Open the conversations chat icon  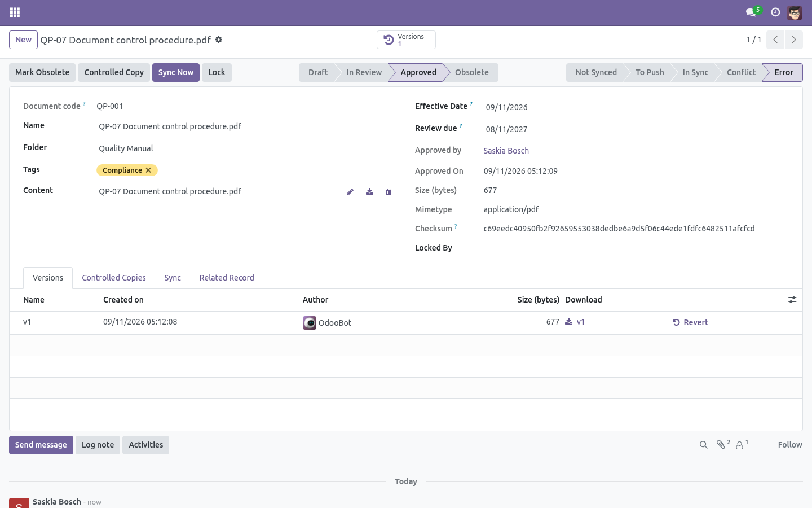(x=751, y=12)
